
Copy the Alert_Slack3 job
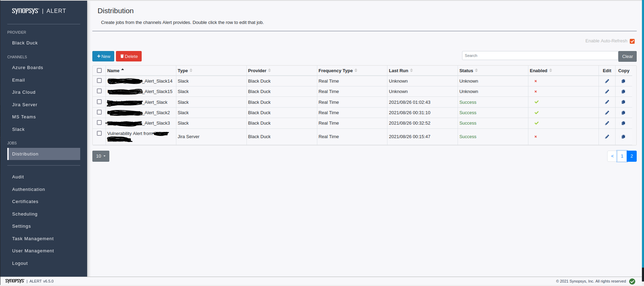[x=624, y=123]
